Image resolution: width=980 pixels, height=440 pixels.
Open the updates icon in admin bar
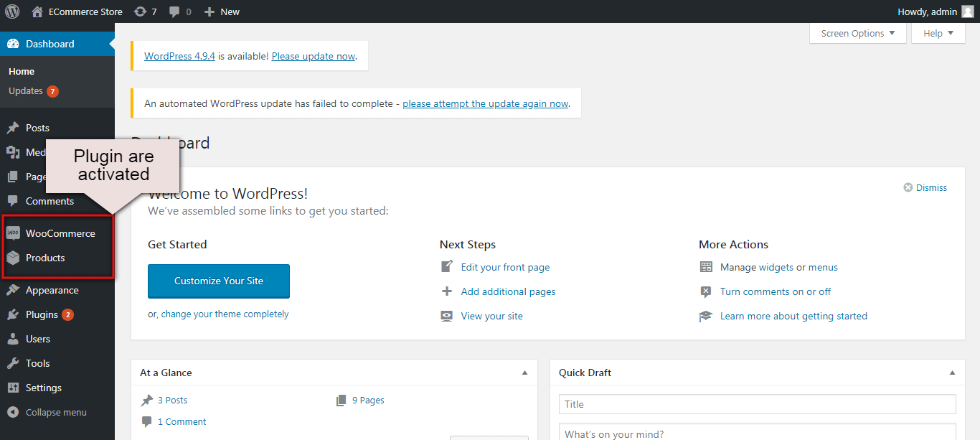[x=141, y=11]
